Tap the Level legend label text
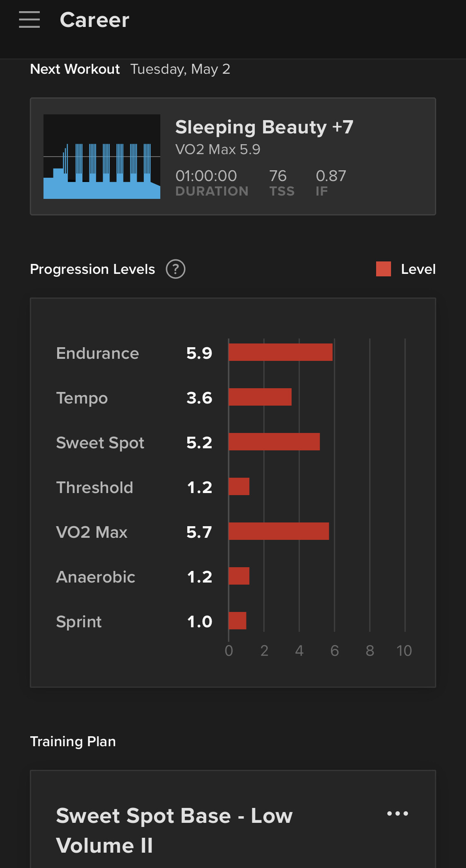The height and width of the screenshot is (868, 466). point(418,269)
